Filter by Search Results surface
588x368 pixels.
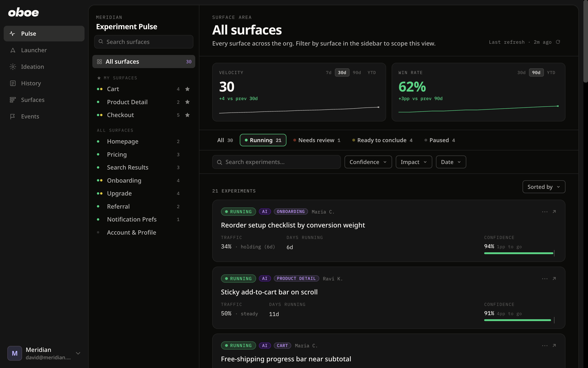click(144, 167)
